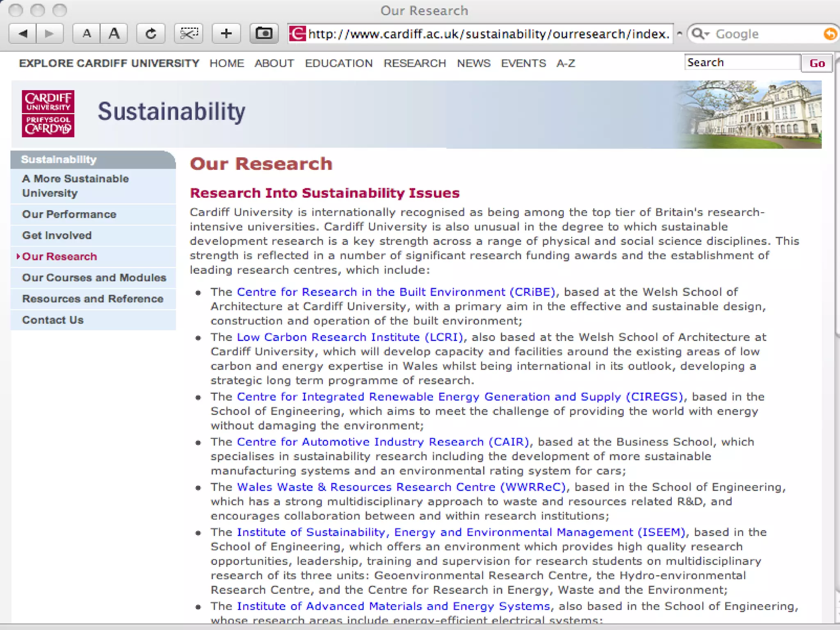This screenshot has height=630, width=840.
Task: Select Our Performance in the sidebar
Action: click(x=69, y=214)
